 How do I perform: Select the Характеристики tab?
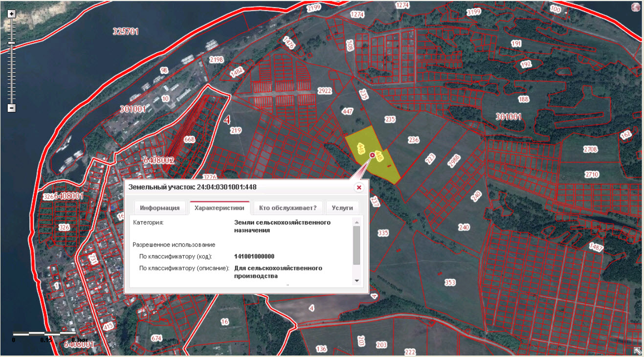pyautogui.click(x=220, y=208)
